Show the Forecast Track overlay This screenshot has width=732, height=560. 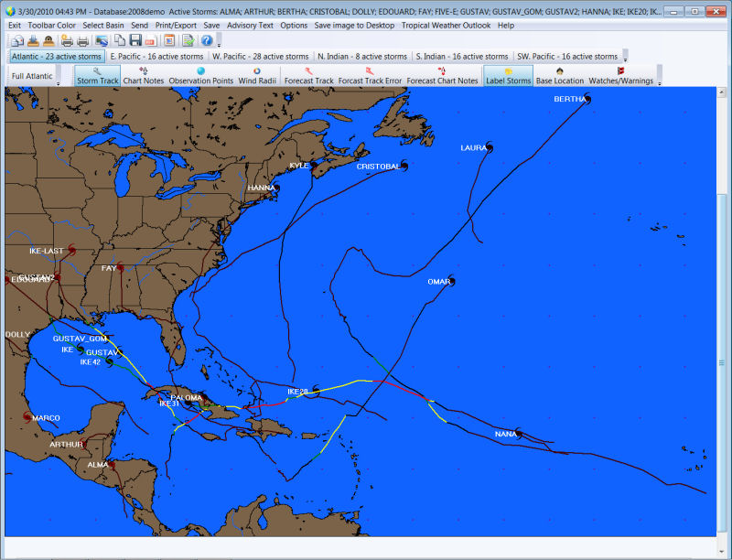pos(308,76)
